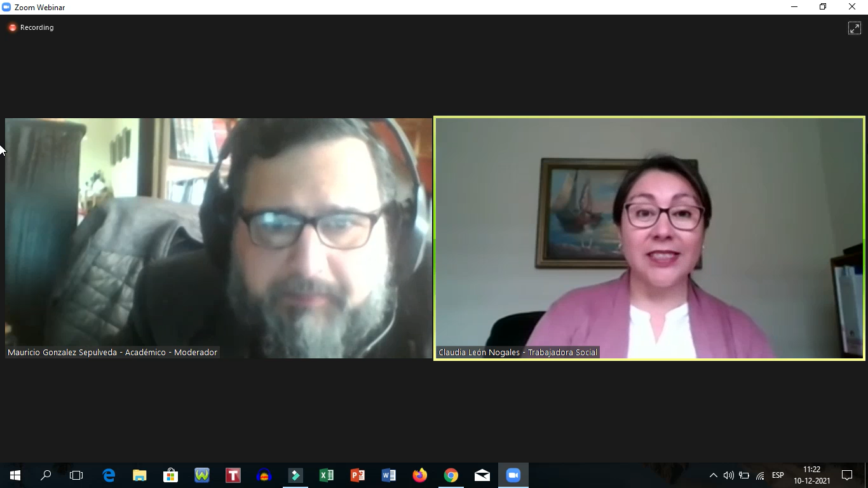Open Microsoft Store from taskbar
The height and width of the screenshot is (488, 868).
[x=170, y=475]
